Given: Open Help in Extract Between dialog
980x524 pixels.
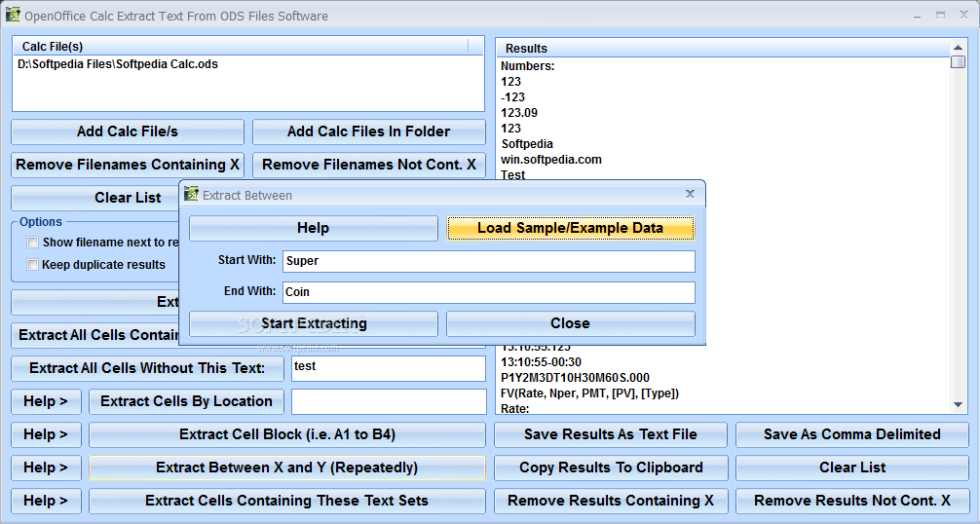Looking at the screenshot, I should click(x=313, y=228).
